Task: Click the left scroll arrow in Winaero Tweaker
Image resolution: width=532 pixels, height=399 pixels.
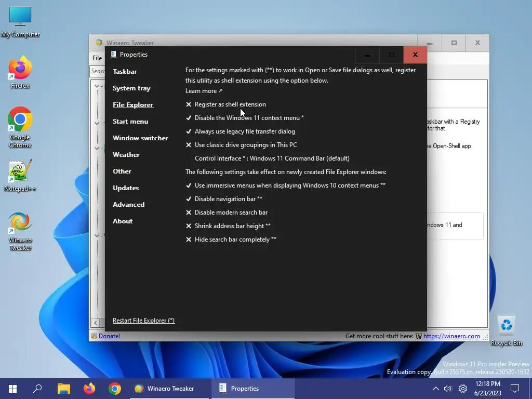Action: click(x=96, y=323)
